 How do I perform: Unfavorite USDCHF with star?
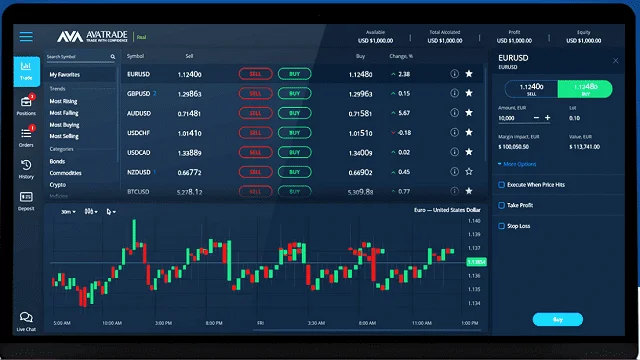click(469, 132)
